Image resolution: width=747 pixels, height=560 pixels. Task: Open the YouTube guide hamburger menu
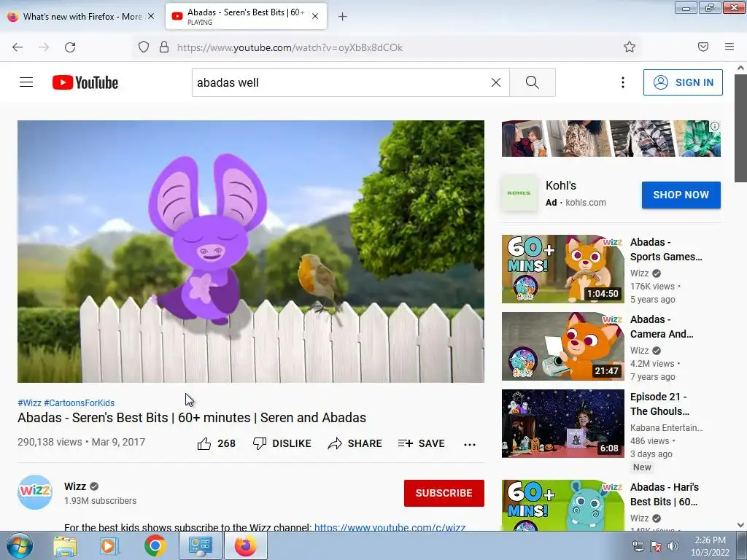click(x=26, y=82)
